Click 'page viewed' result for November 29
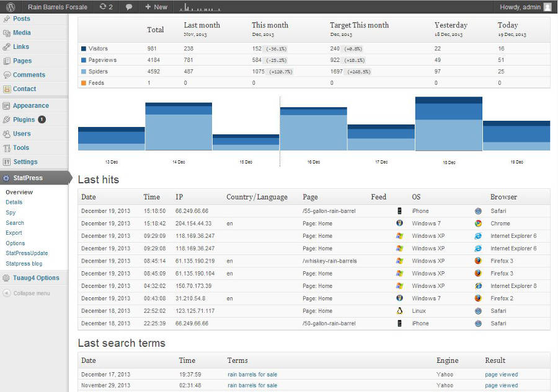This screenshot has width=558, height=392. (501, 385)
